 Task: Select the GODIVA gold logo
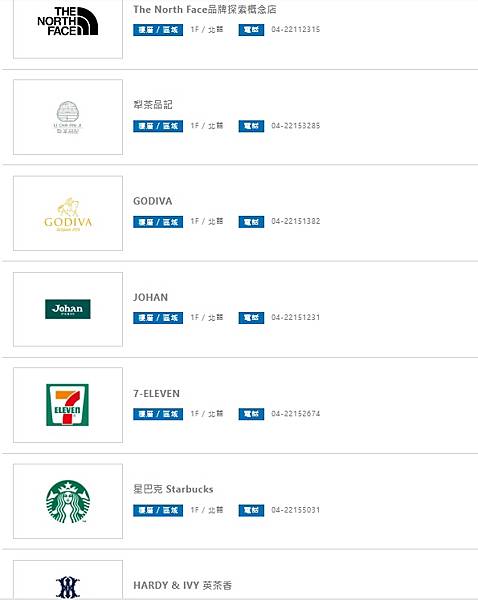(68, 214)
